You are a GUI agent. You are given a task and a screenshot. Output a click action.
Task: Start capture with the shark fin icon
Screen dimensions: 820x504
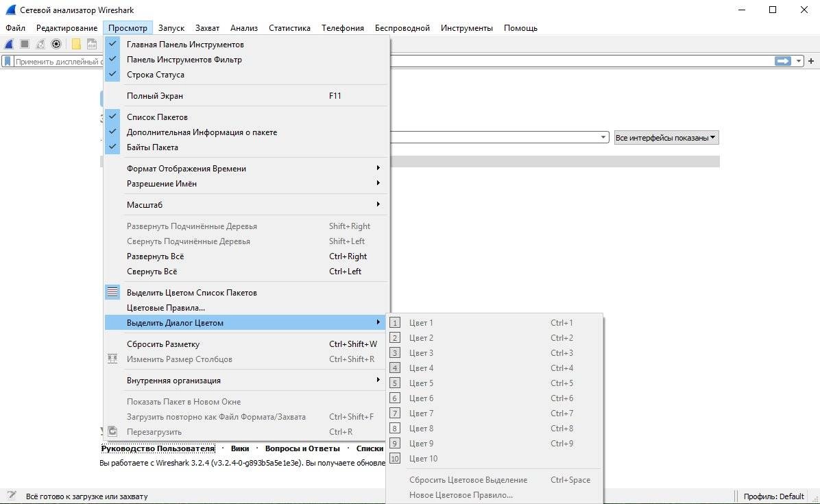[9, 45]
